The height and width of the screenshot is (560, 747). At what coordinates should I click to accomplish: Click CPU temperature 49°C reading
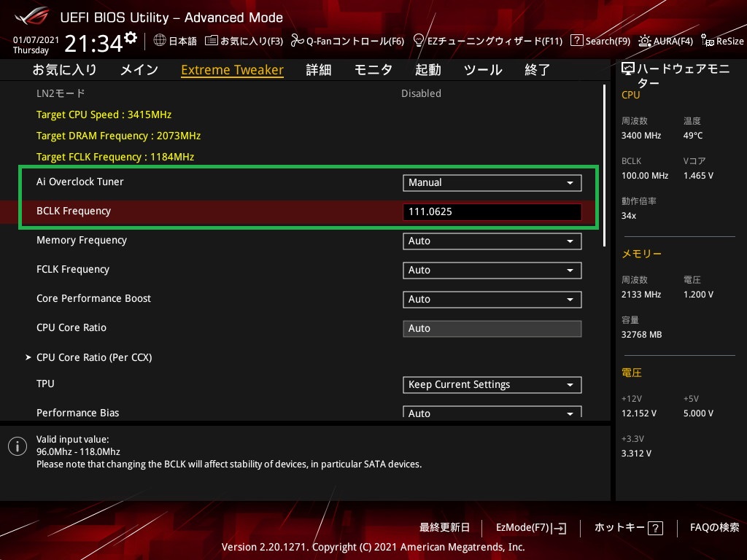693,136
